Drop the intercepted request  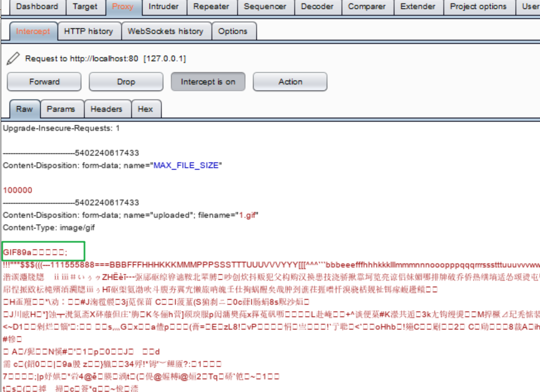tap(126, 82)
